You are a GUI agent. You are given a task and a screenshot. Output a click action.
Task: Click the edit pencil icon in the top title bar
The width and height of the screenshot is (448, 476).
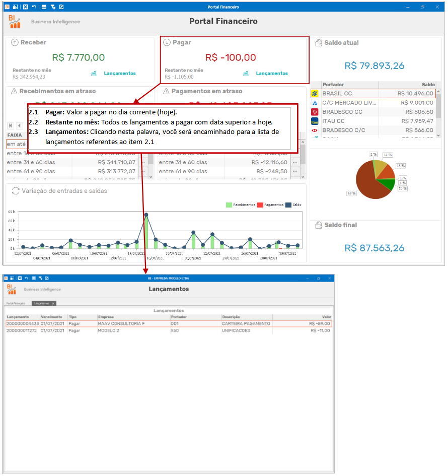tap(61, 7)
